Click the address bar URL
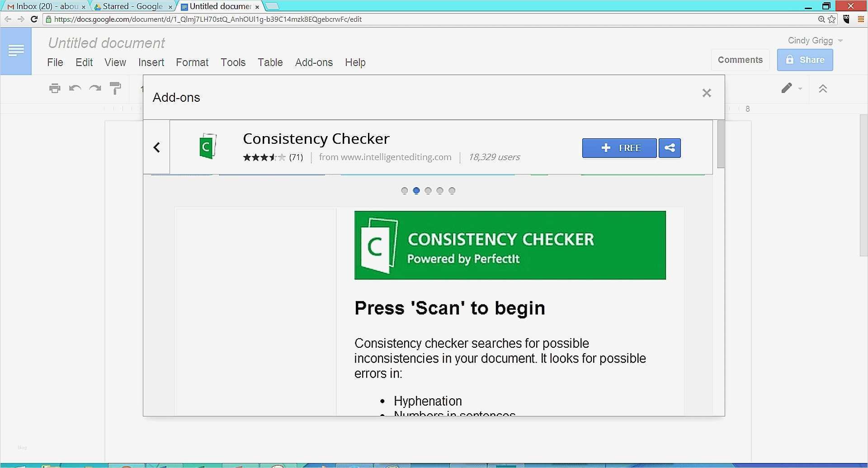The image size is (868, 468). coord(208,19)
